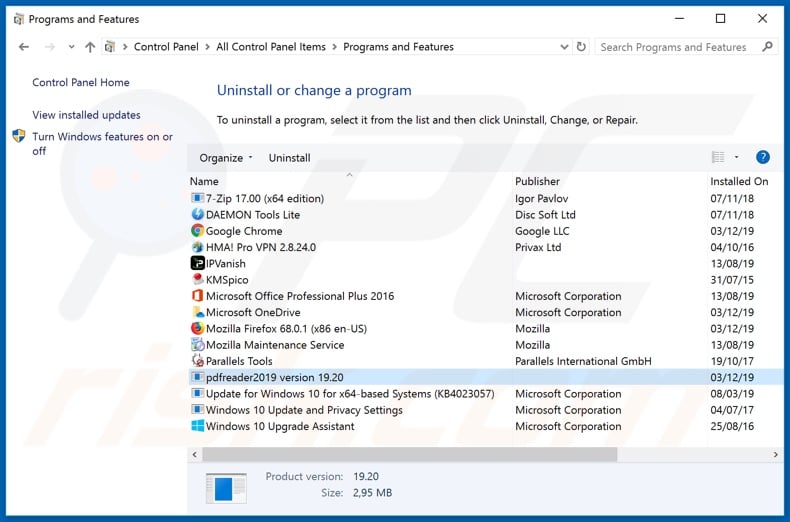Expand the chevron after Control Panel breadcrumb
790x522 pixels.
pos(207,47)
